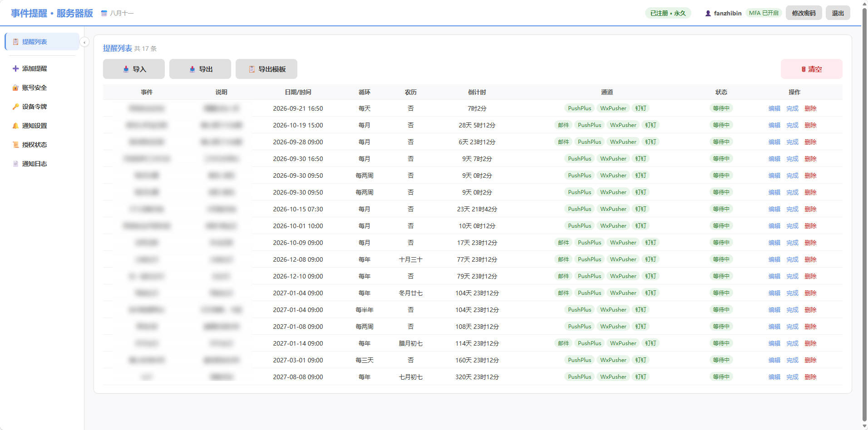Click the 每半年 cycle cell
This screenshot has height=430, width=868.
point(364,310)
